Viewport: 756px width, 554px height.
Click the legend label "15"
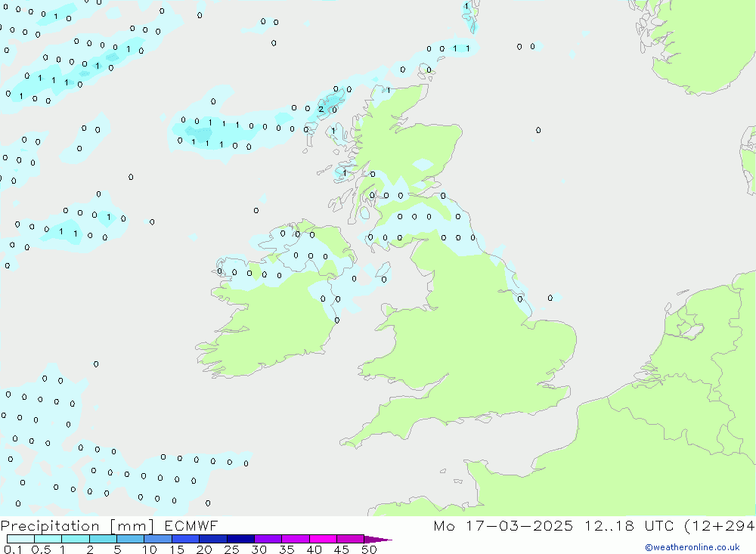pos(177,549)
